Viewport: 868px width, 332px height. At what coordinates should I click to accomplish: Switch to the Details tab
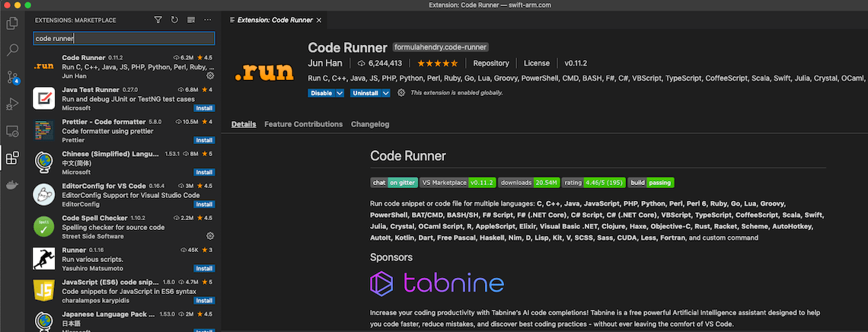point(244,124)
